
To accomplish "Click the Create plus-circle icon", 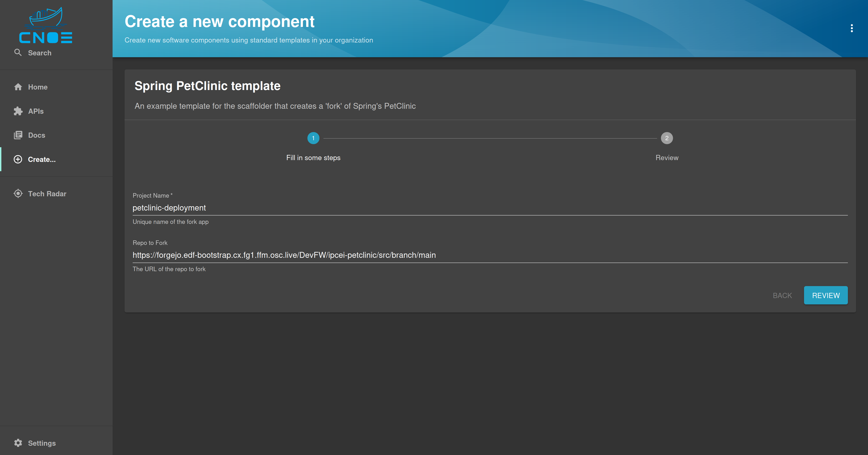I will [18, 159].
